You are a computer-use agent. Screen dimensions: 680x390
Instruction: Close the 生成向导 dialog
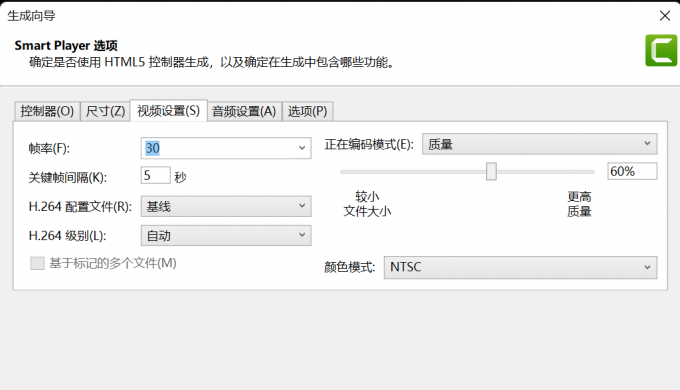664,16
